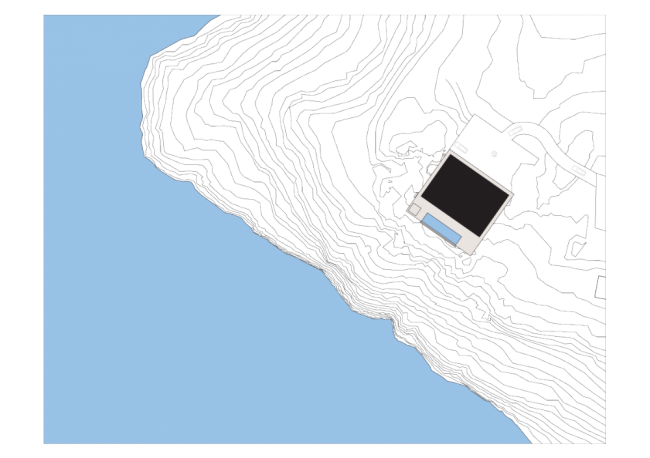Click the white marker at the building's top corner
The height and width of the screenshot is (458, 650).
(x=460, y=147)
